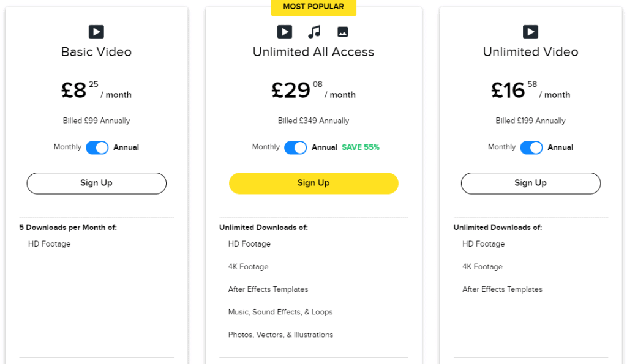Select Monthly label in Basic Video card

[x=67, y=147]
